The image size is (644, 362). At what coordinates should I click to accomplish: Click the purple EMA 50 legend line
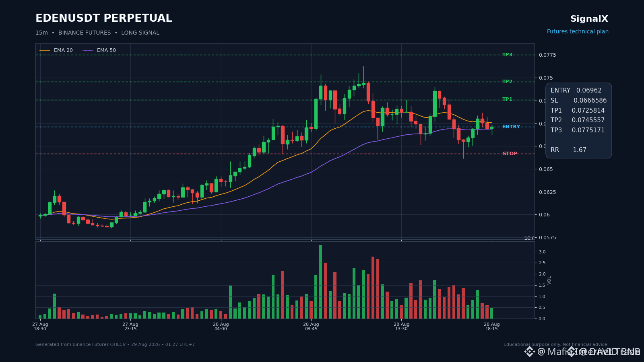88,50
